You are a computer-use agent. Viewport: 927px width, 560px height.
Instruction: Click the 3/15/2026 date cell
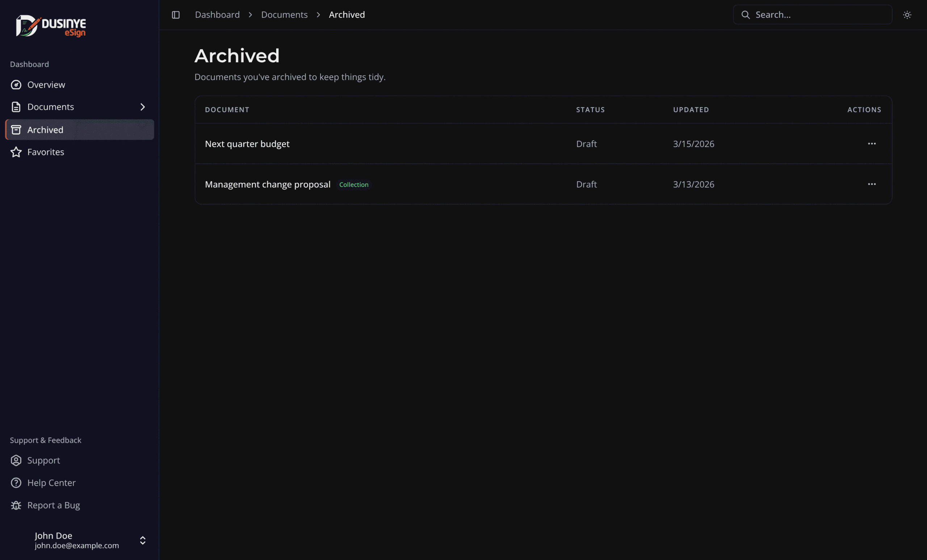(693, 144)
